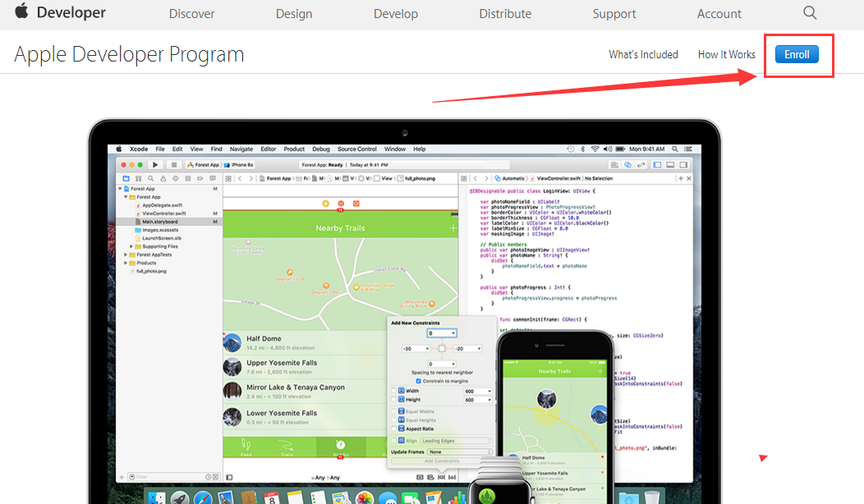
Task: Open the site search magnifier icon
Action: [810, 12]
